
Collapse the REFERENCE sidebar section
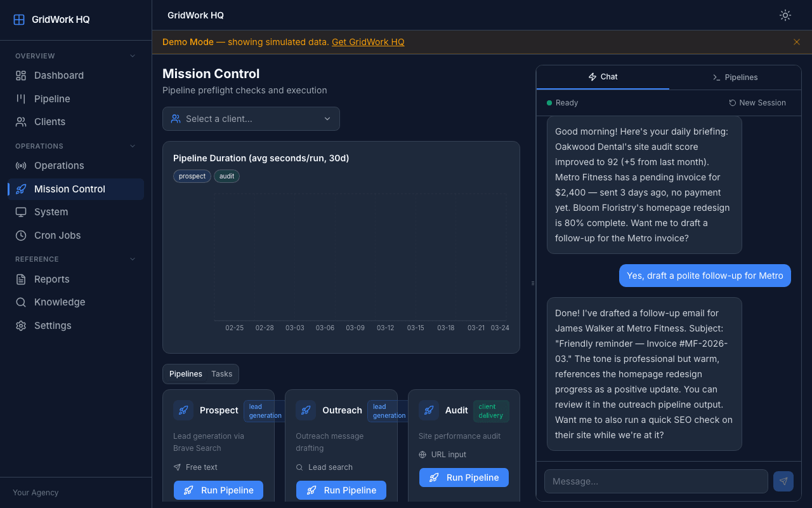coord(132,259)
